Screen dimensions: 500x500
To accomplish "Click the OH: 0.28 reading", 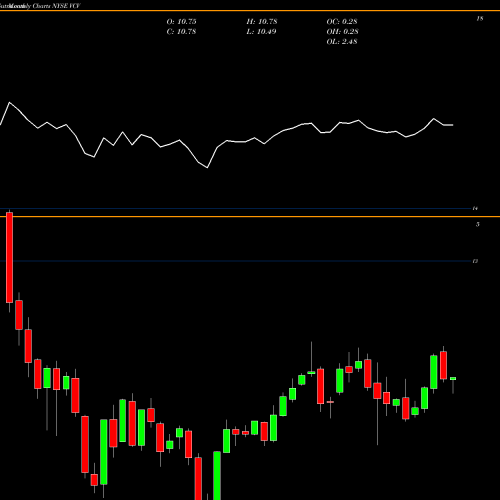I will [342, 32].
